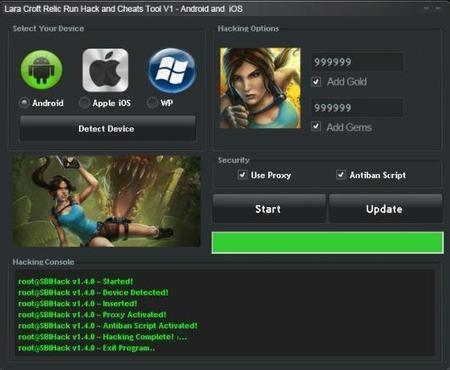The image size is (450, 370).
Task: Select the WP radio button
Action: coord(152,103)
